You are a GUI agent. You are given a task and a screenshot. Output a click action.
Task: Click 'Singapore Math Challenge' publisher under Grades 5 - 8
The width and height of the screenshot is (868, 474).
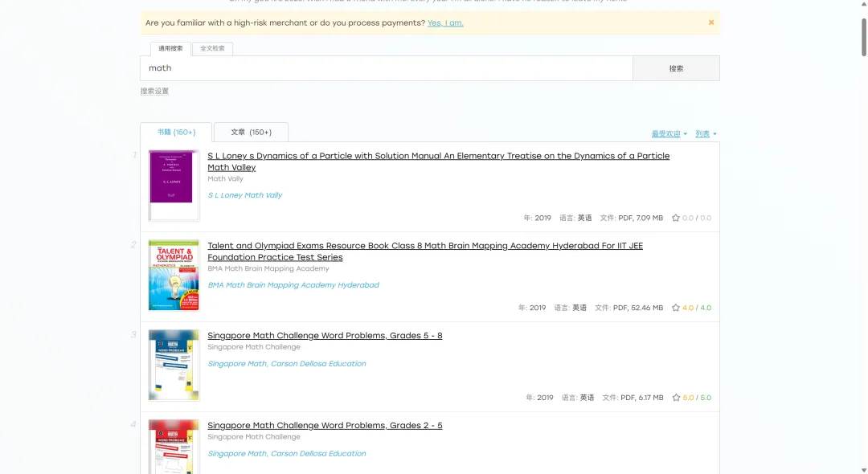[254, 347]
